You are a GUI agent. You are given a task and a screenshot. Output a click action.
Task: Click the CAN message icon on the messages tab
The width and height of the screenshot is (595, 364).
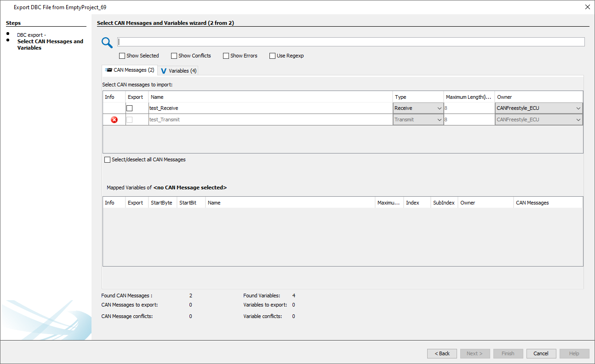point(108,70)
